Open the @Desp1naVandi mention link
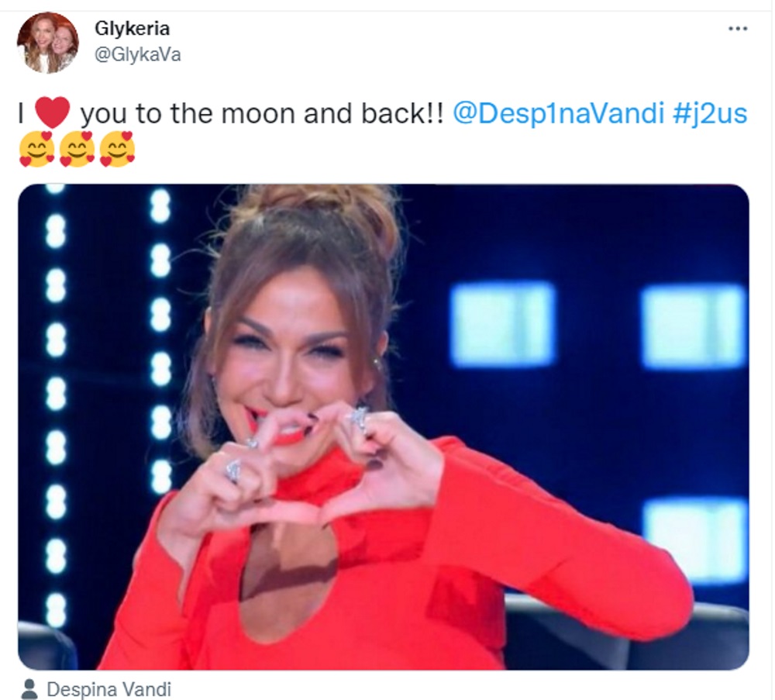Viewport: 775px width, 700px height. (558, 113)
